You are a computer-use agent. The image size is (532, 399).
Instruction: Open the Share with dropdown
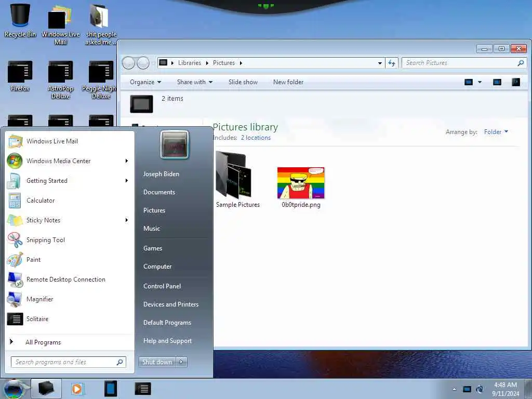click(x=194, y=82)
